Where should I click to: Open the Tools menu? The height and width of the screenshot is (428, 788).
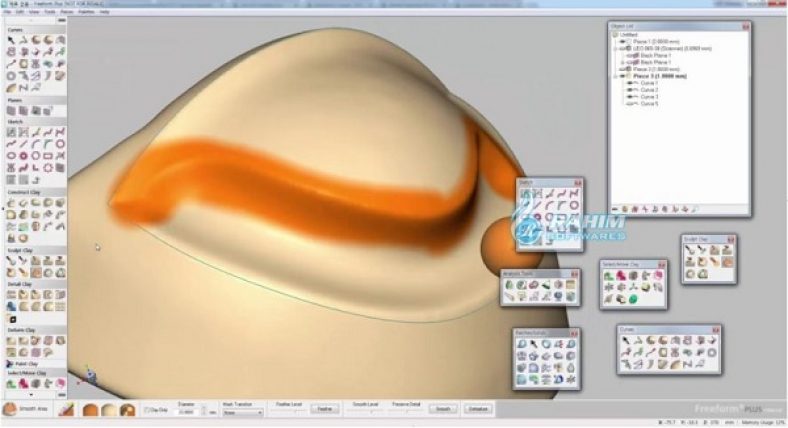coord(50,12)
